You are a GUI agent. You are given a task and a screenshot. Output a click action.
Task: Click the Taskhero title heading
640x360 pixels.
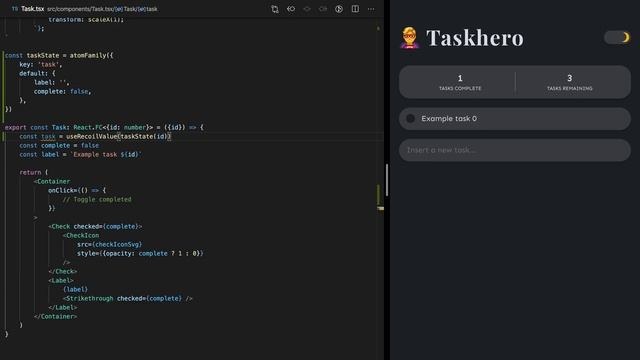click(475, 38)
